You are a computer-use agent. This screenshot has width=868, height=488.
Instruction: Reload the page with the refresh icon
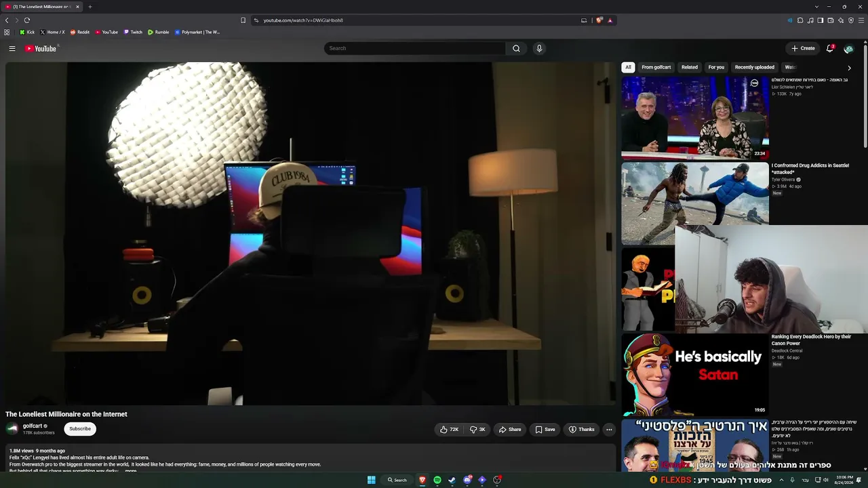tap(27, 20)
